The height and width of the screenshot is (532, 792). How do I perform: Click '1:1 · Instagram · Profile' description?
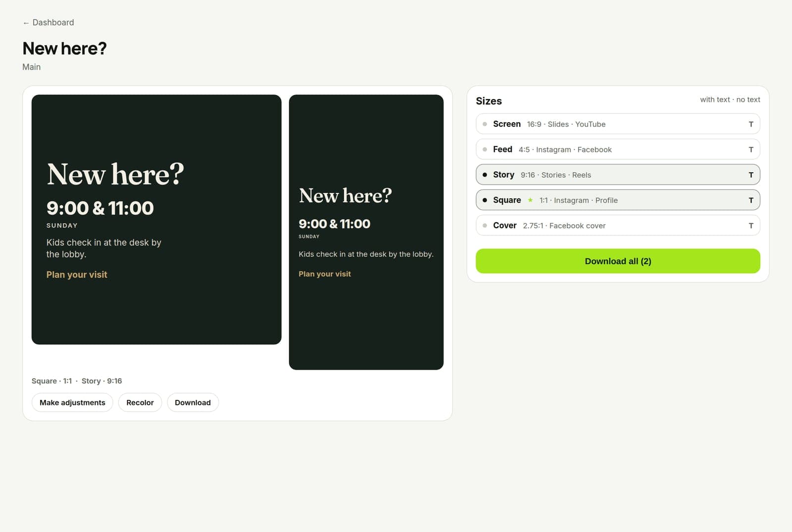click(579, 200)
